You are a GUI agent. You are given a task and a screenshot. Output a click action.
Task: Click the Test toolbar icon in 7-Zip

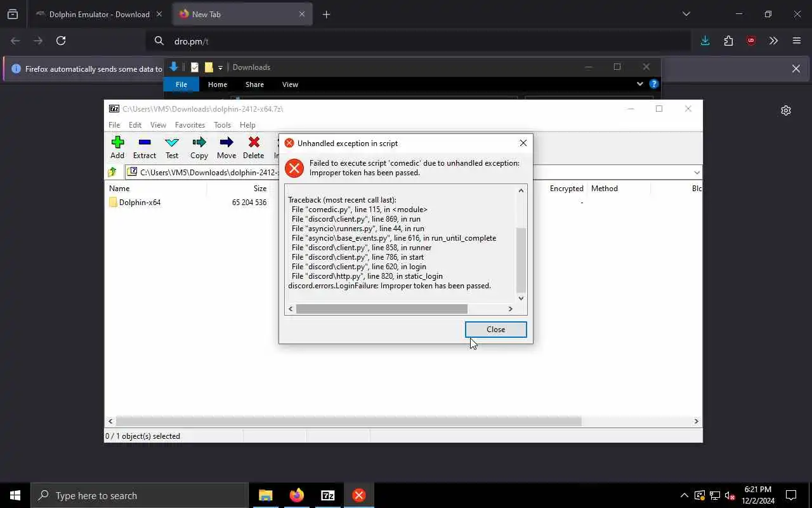(172, 147)
